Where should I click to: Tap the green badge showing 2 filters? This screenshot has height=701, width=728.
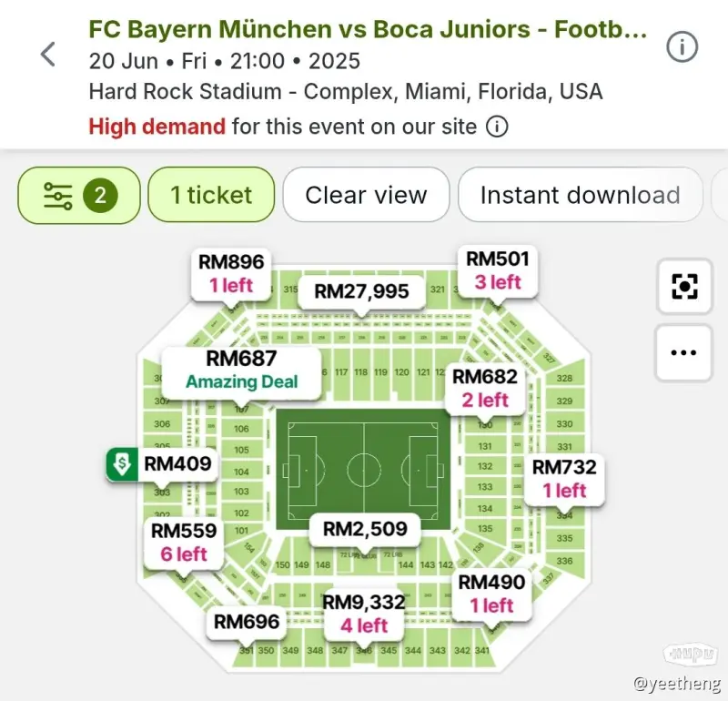pyautogui.click(x=100, y=195)
